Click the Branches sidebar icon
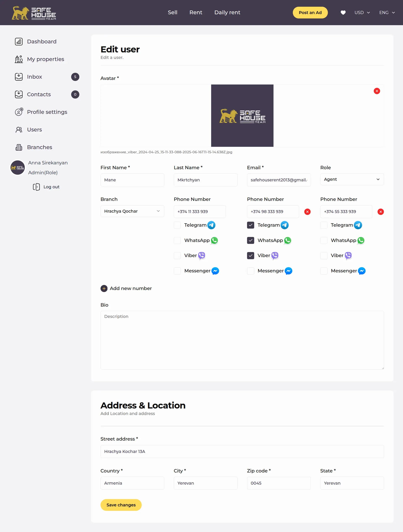Screen dimensions: 403x532 [x=19, y=147]
